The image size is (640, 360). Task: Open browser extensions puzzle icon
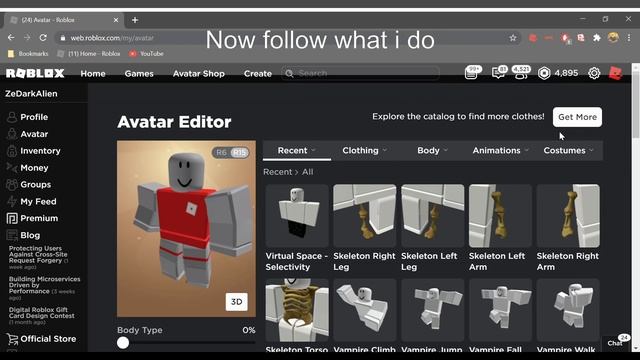click(597, 38)
